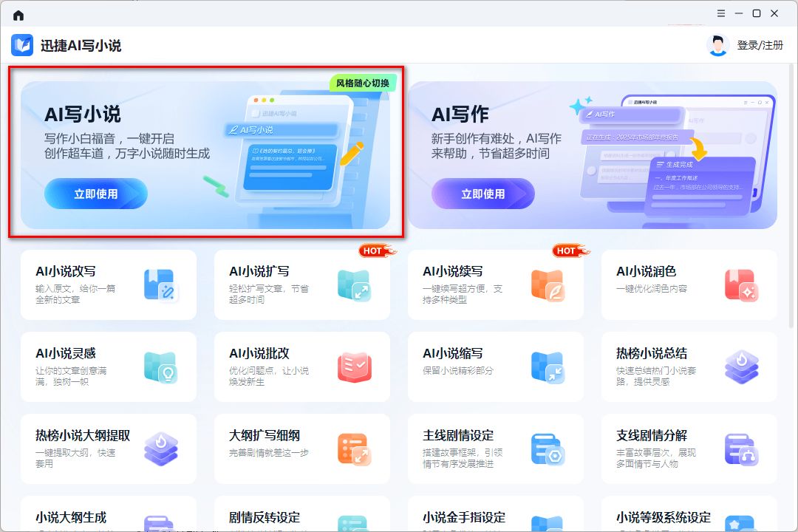Select the AI小说灵感 card title
This screenshot has height=532, width=798.
point(66,353)
